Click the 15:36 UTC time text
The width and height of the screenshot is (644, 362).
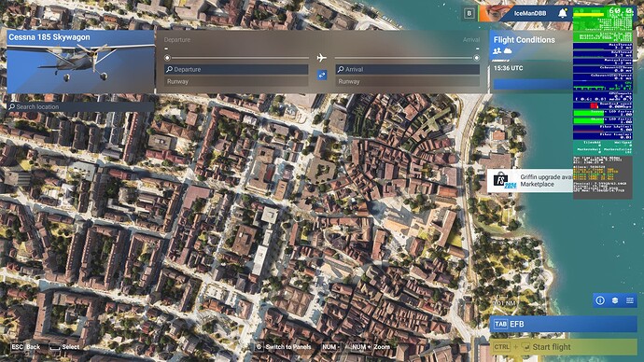pos(508,68)
